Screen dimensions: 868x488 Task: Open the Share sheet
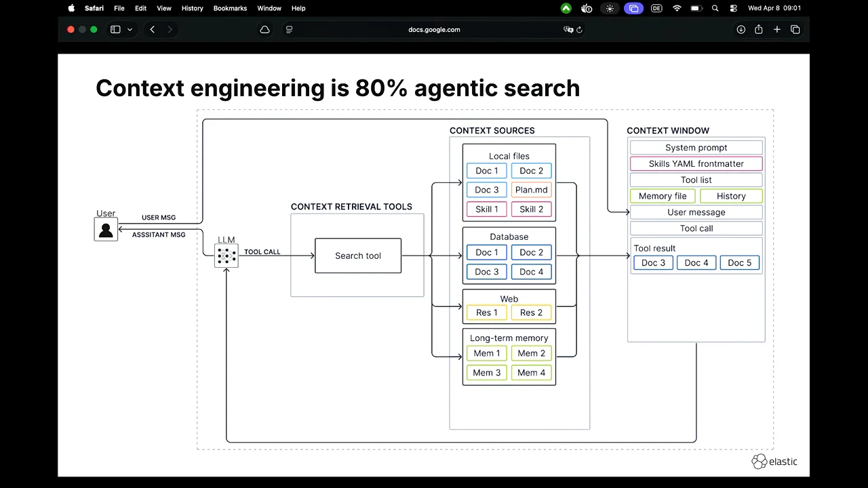click(759, 30)
